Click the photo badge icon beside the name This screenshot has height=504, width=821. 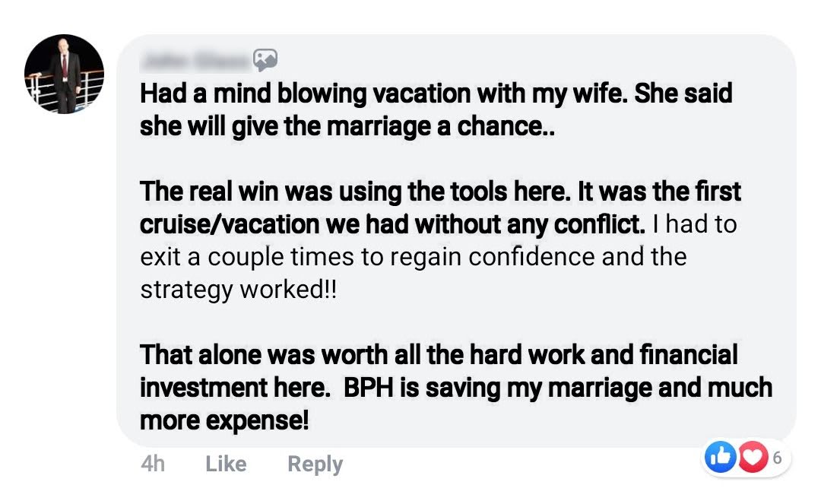(x=265, y=59)
